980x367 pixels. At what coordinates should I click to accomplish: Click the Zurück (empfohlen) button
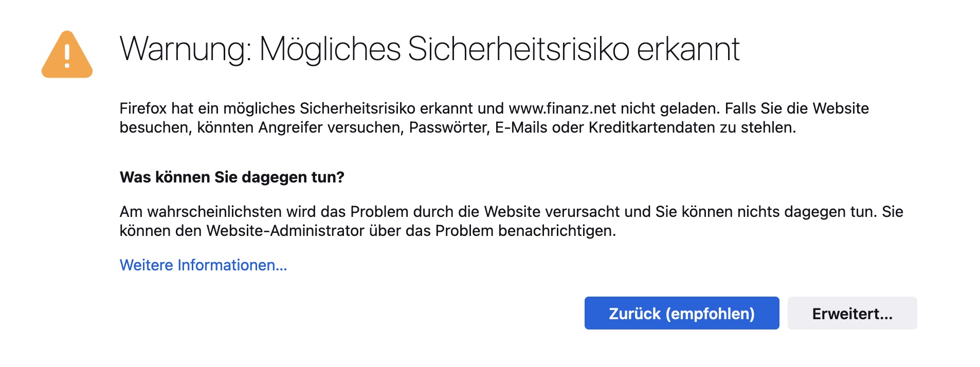tap(681, 313)
